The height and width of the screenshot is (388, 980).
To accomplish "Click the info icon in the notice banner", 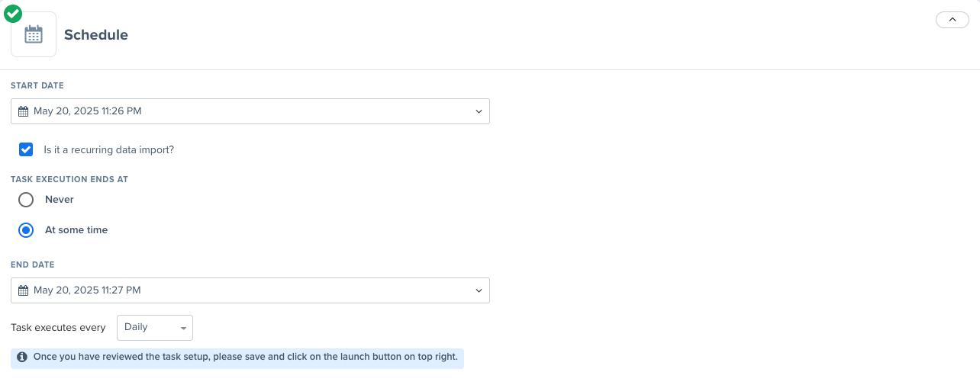I will pyautogui.click(x=22, y=357).
